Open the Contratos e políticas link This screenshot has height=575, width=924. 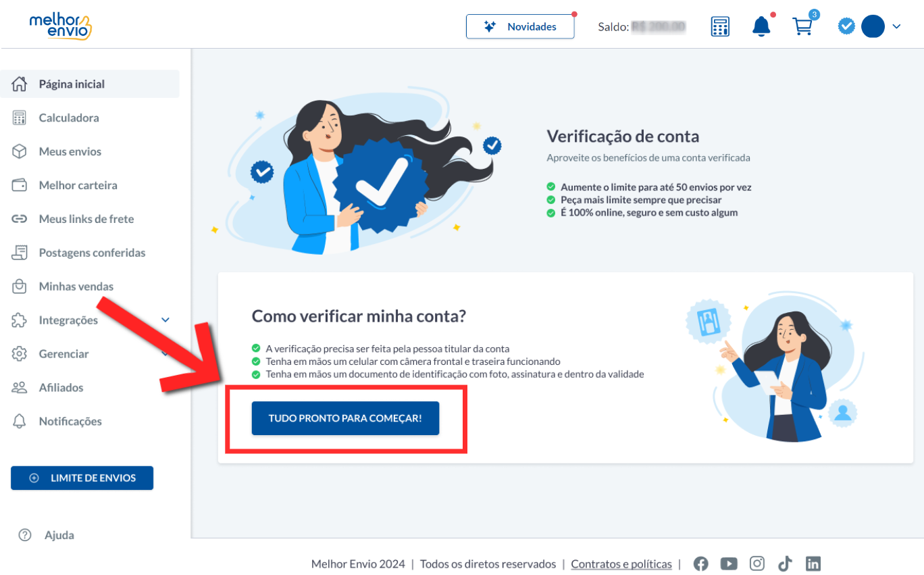coord(621,564)
